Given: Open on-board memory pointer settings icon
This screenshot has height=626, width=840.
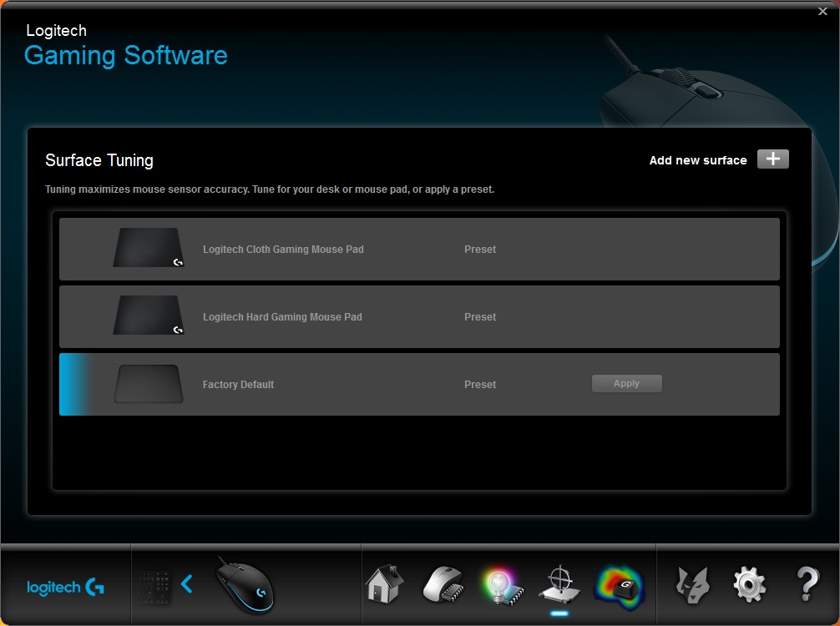Looking at the screenshot, I should [x=443, y=585].
